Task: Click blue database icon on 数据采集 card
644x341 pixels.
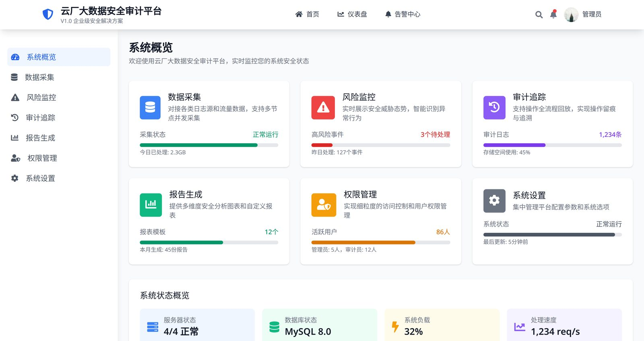Action: click(x=150, y=107)
